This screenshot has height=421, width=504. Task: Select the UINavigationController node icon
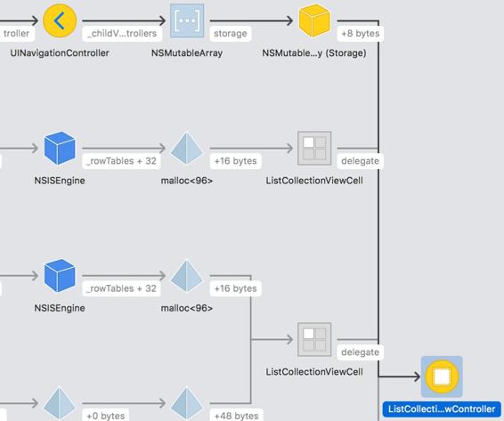[x=60, y=20]
